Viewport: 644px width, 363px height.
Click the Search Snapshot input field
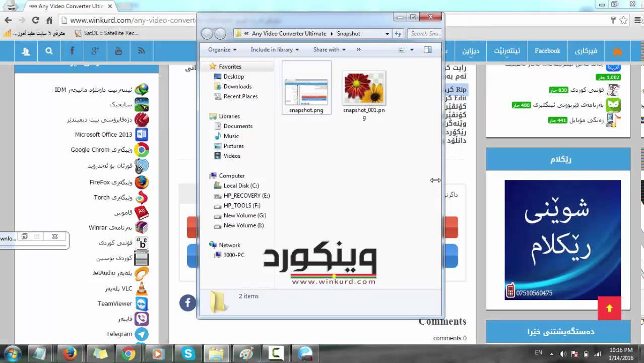424,34
